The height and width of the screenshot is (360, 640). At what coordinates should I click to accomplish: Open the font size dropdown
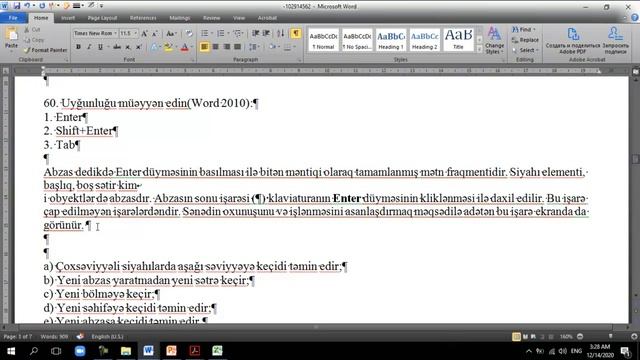[x=136, y=33]
